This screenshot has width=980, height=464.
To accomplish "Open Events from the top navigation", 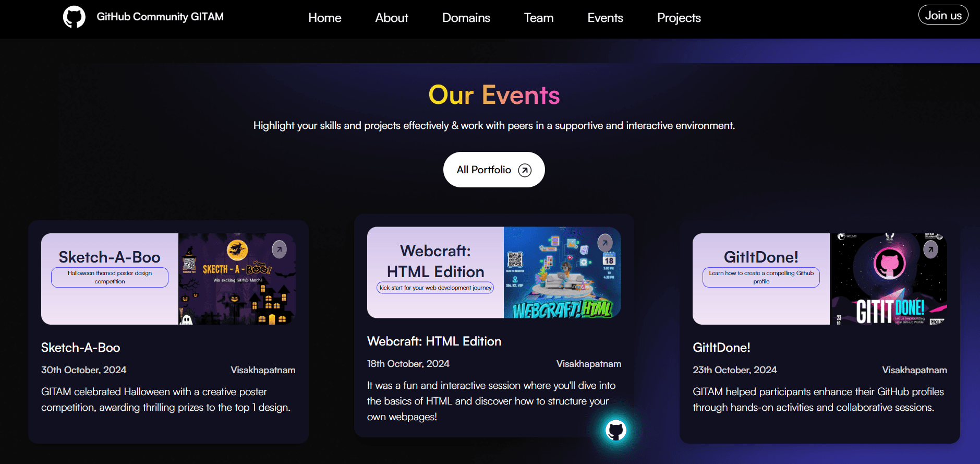I will coord(606,18).
